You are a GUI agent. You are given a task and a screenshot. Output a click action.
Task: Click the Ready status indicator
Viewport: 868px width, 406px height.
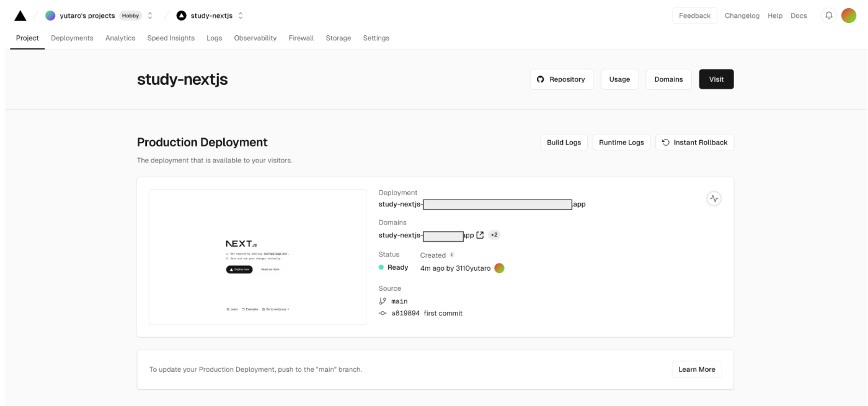point(394,268)
